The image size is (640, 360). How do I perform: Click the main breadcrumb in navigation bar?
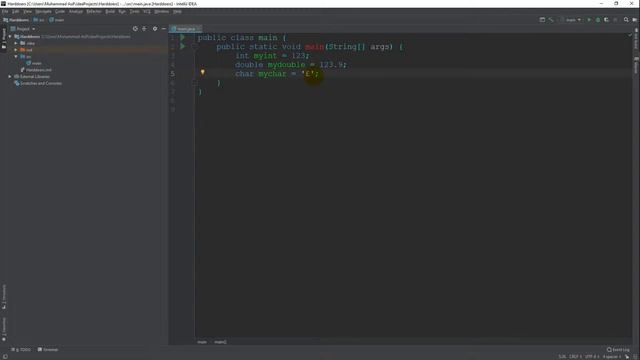[57, 20]
